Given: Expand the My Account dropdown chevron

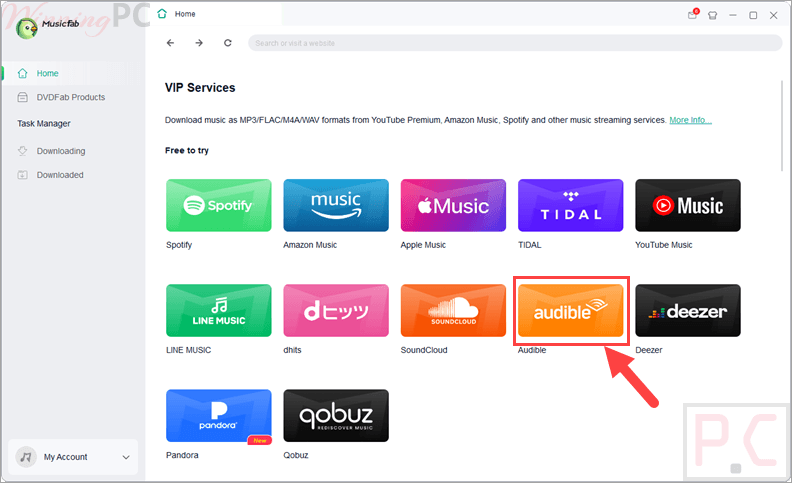Looking at the screenshot, I should click(126, 457).
